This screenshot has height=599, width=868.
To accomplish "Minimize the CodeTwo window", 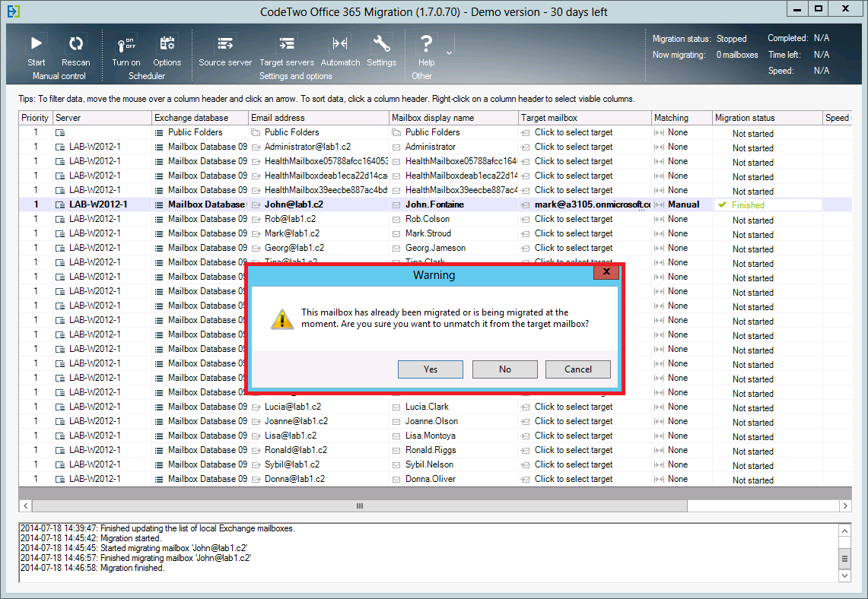I will [797, 9].
